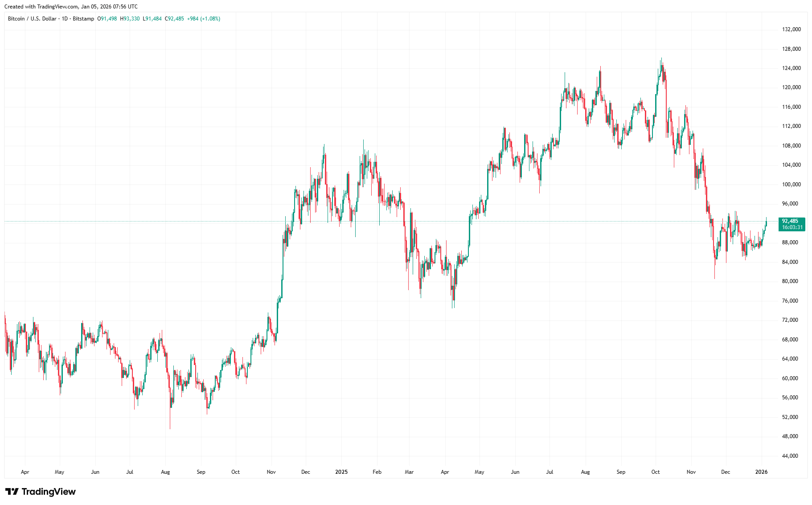Image resolution: width=812 pixels, height=505 pixels.
Task: Click the Feb label on the time axis
Action: tap(377, 472)
